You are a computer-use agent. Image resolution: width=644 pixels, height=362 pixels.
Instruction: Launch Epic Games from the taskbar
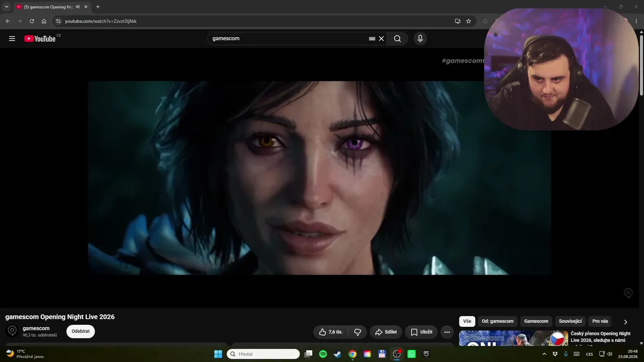[x=426, y=354]
